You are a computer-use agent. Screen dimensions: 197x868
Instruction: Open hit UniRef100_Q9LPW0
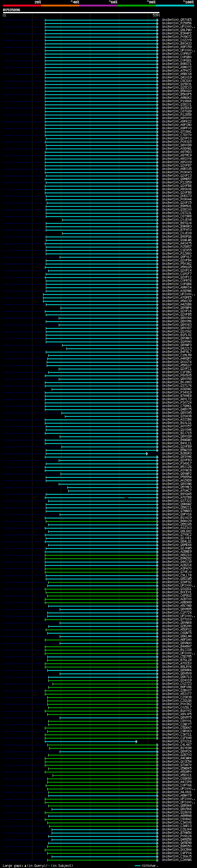coord(177,30)
